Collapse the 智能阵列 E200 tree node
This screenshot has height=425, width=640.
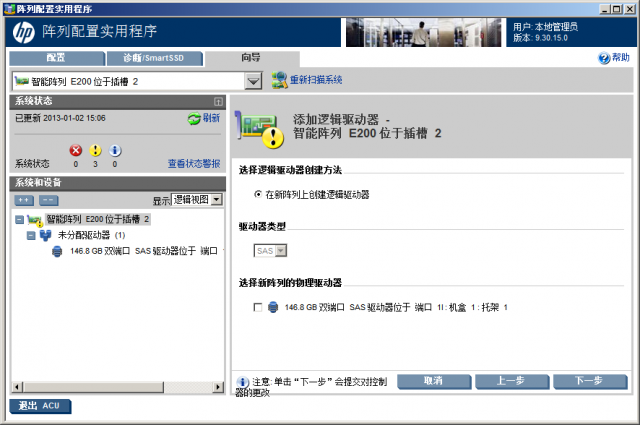20,220
